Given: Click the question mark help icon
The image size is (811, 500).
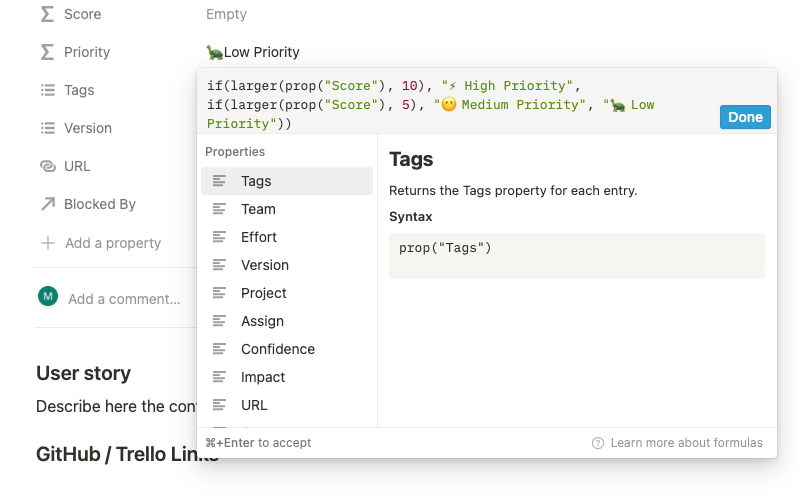Looking at the screenshot, I should [597, 443].
